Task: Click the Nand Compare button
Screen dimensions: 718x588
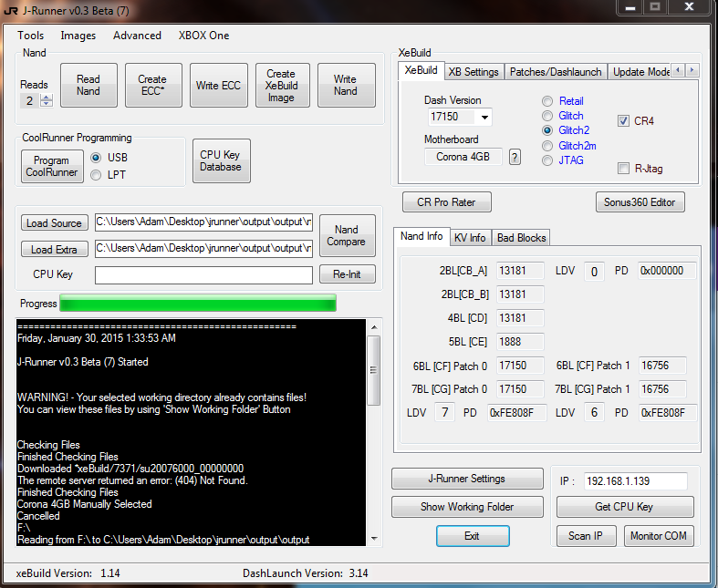Action: [347, 236]
